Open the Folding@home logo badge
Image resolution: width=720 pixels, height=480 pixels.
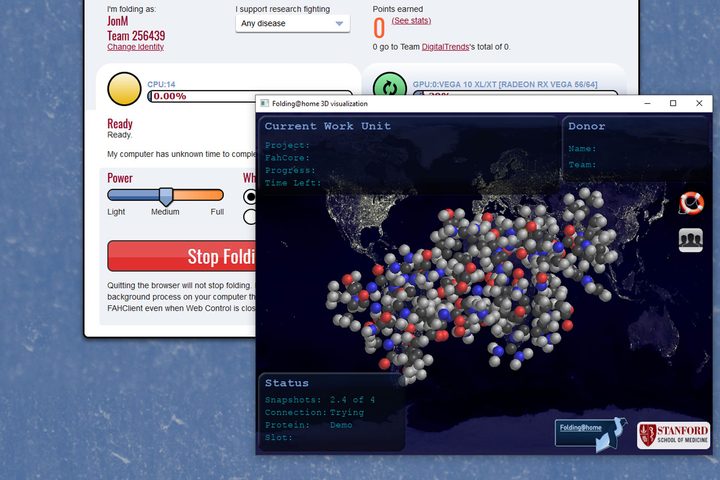tap(591, 433)
